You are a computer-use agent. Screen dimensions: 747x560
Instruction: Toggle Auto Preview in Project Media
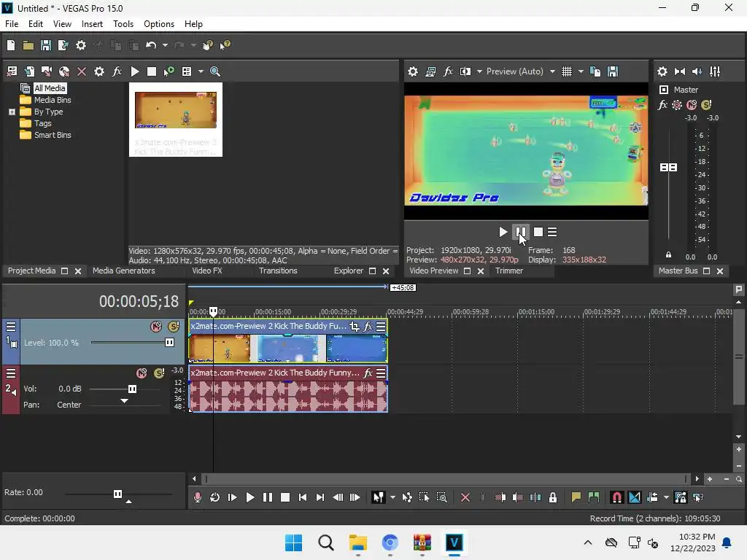point(169,71)
